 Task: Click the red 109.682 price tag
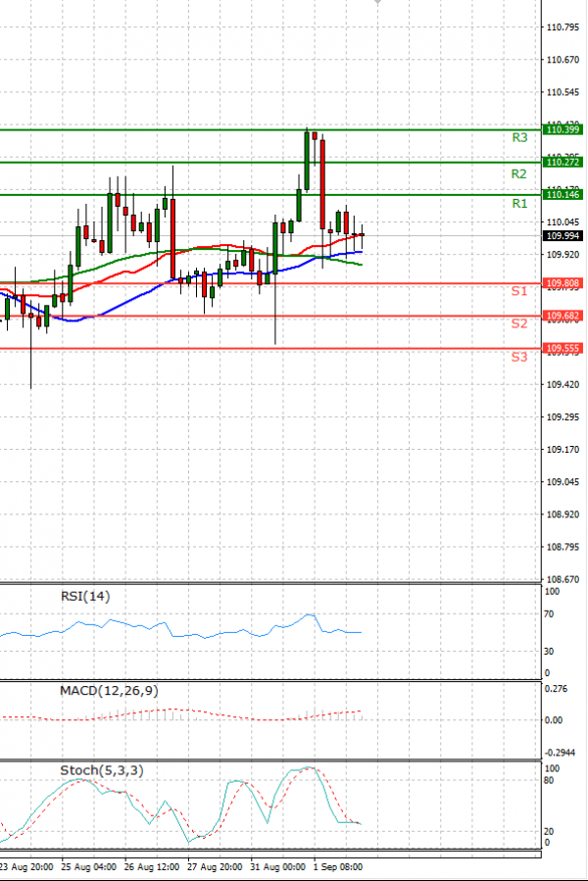[563, 316]
